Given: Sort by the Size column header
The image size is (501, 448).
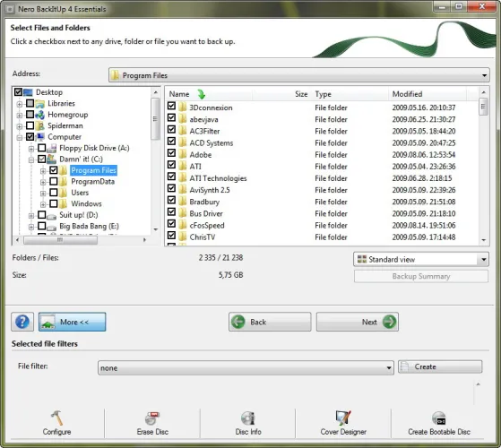Looking at the screenshot, I should [301, 94].
